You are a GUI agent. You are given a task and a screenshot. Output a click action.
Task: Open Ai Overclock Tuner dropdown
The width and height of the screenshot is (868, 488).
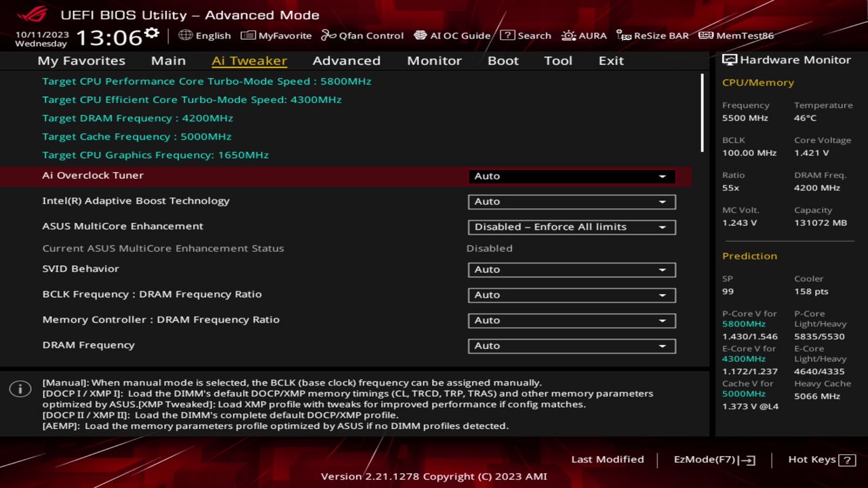pyautogui.click(x=572, y=176)
